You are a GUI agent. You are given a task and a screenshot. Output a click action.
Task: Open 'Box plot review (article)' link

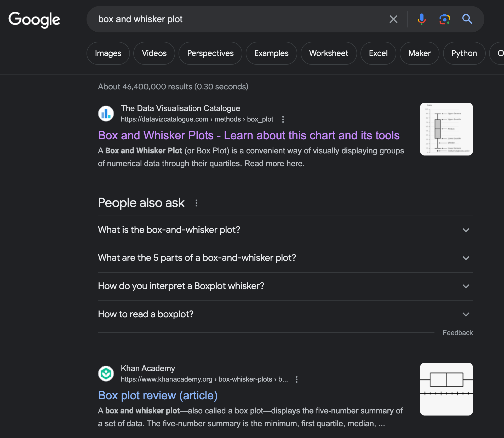pos(158,395)
